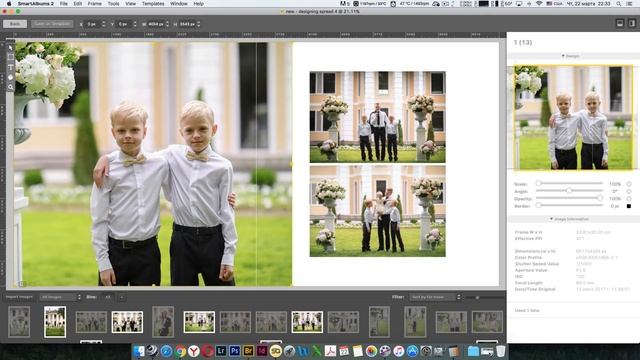Select the two boys photo on the left page
Viewport: 640px width, 360px height.
153,164
